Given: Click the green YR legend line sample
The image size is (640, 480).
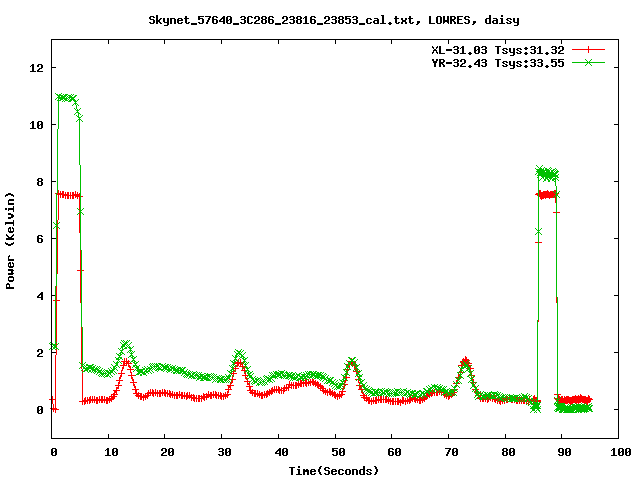Looking at the screenshot, I should click(588, 63).
